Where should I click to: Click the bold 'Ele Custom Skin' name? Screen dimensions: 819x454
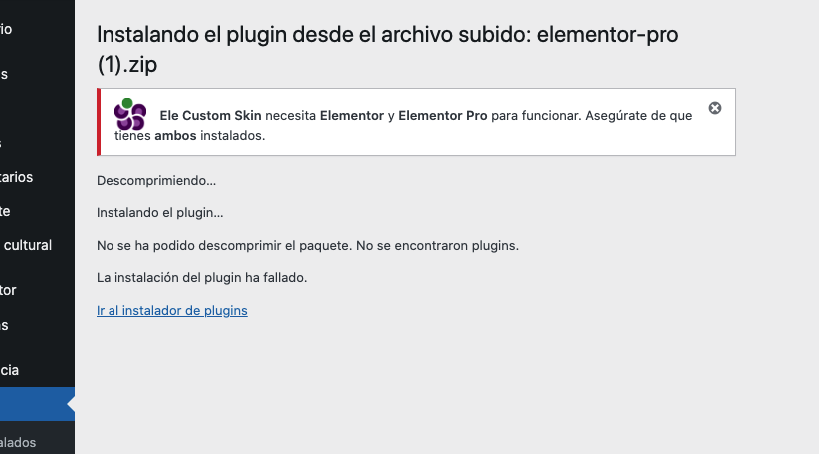tap(210, 115)
